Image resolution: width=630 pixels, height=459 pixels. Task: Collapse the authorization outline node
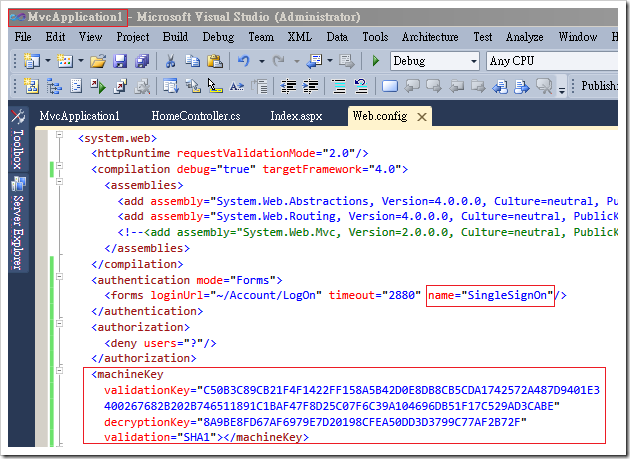click(59, 323)
